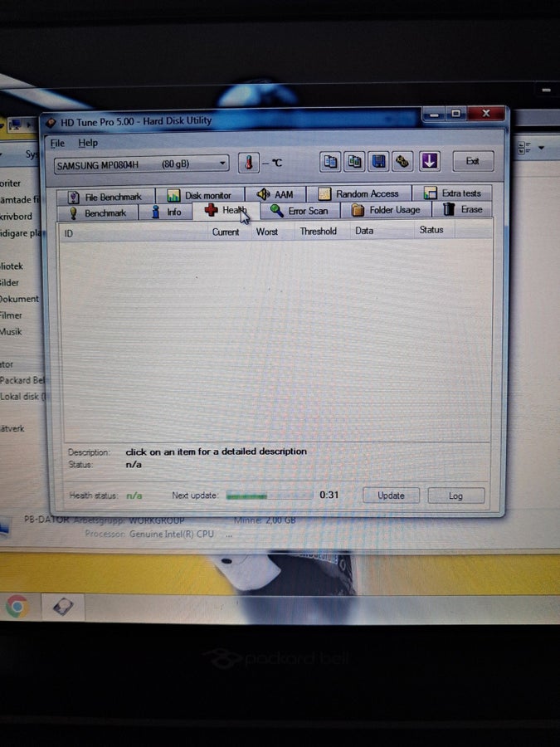Open the view options dropdown in Explorer window
Screen dimensions: 560x747
tap(541, 148)
